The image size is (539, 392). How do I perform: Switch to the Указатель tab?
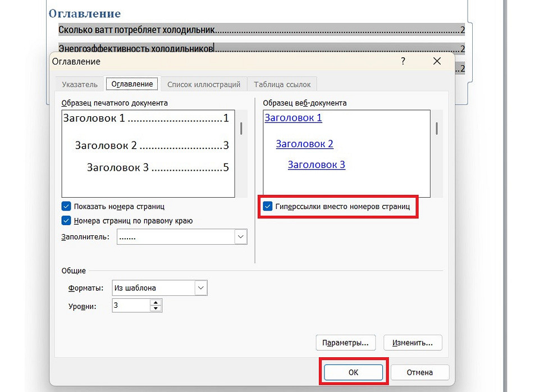coord(80,84)
